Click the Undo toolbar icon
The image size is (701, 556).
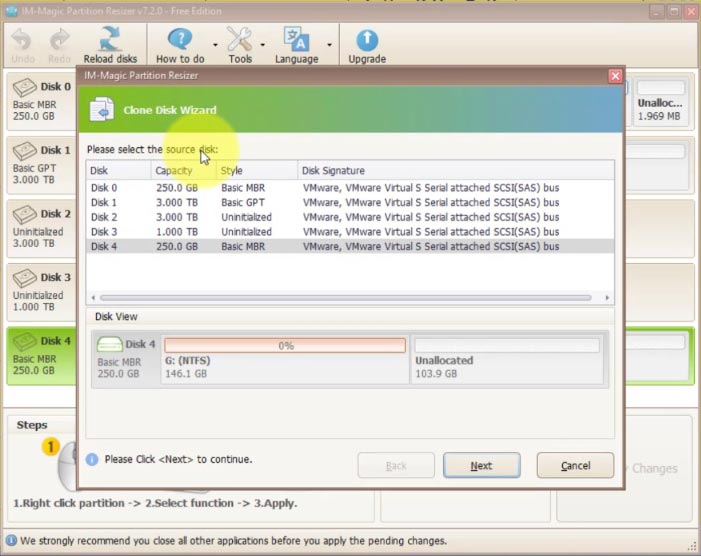(x=22, y=40)
